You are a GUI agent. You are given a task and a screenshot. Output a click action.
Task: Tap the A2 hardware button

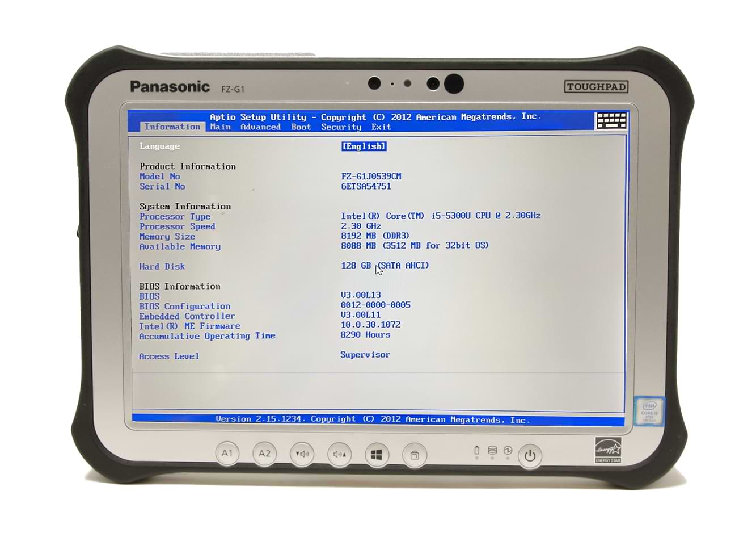(x=265, y=454)
